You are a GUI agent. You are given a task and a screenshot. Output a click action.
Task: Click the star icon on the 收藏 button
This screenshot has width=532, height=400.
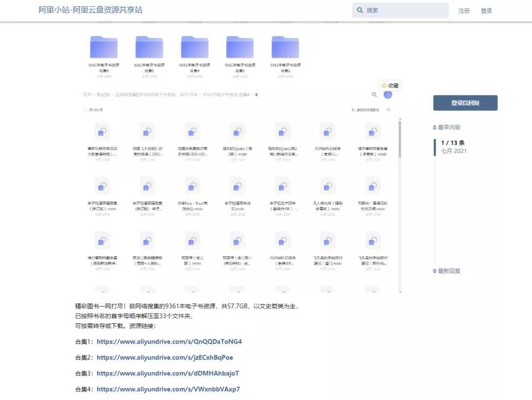[x=385, y=85]
